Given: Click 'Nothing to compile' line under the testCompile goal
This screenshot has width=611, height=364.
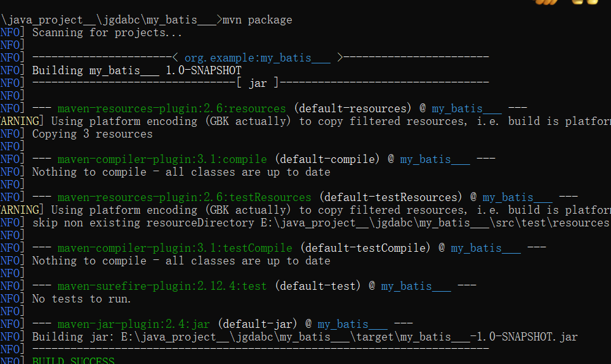Looking at the screenshot, I should (x=181, y=261).
